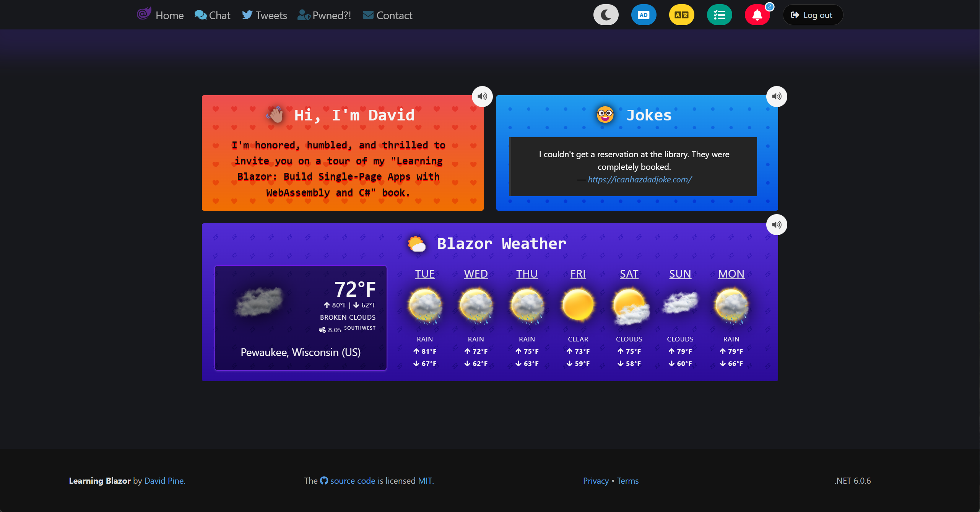Image resolution: width=980 pixels, height=512 pixels.
Task: Toggle dark mode with moon icon
Action: pos(605,14)
